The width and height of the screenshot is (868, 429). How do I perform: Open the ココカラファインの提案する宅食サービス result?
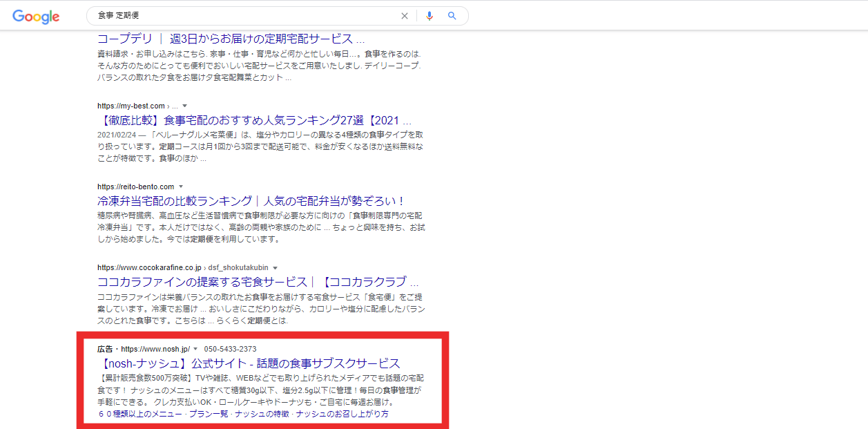click(258, 283)
